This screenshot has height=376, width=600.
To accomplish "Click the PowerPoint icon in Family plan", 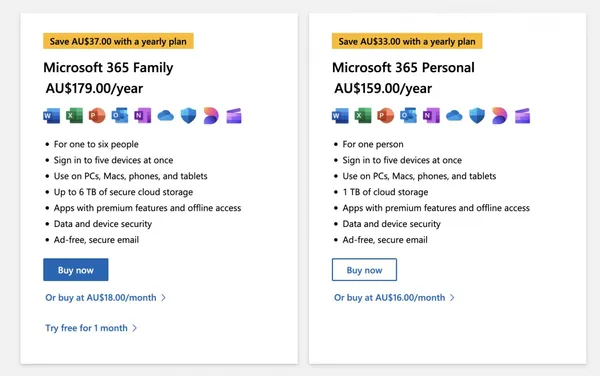I will coord(97,116).
